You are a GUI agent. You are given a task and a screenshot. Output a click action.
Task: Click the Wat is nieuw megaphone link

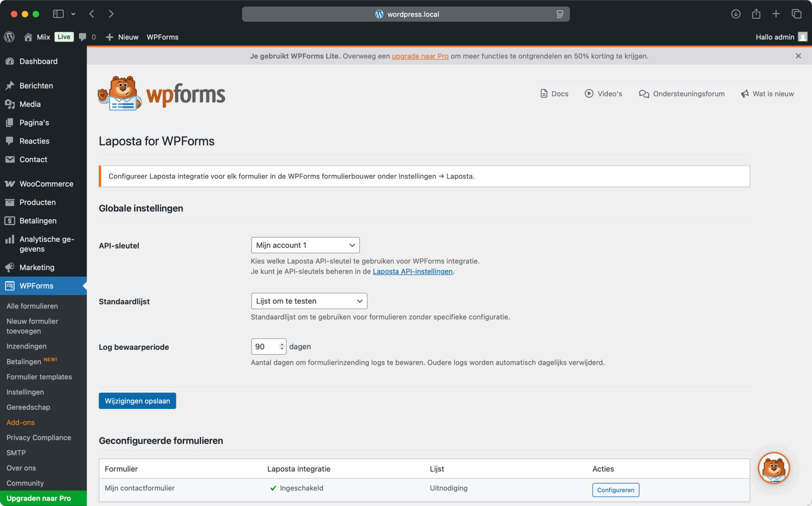click(767, 94)
